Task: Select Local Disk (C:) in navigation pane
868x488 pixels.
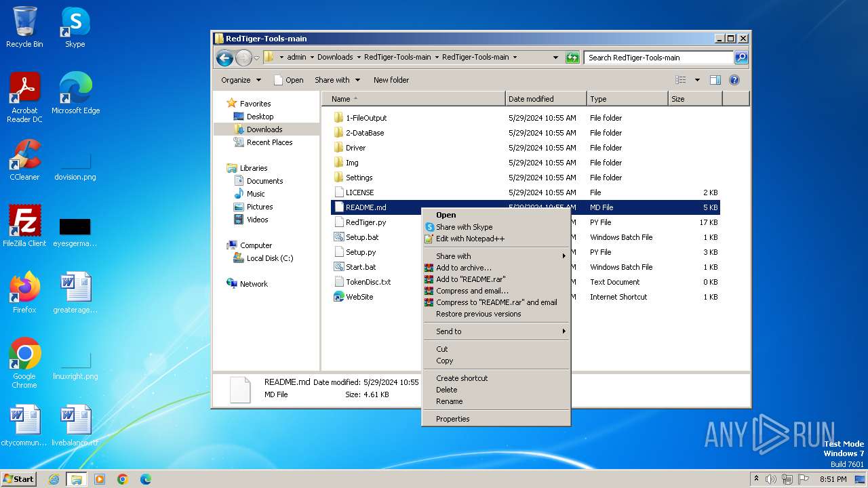Action: point(262,258)
